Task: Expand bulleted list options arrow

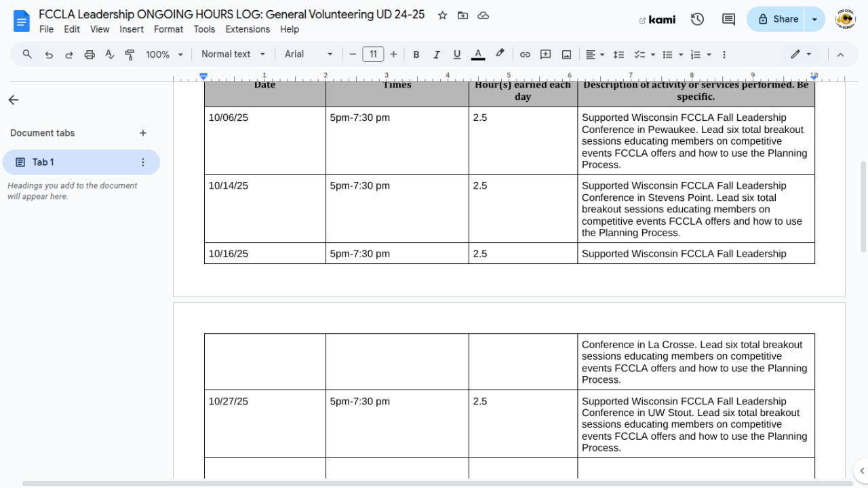Action: coord(681,54)
